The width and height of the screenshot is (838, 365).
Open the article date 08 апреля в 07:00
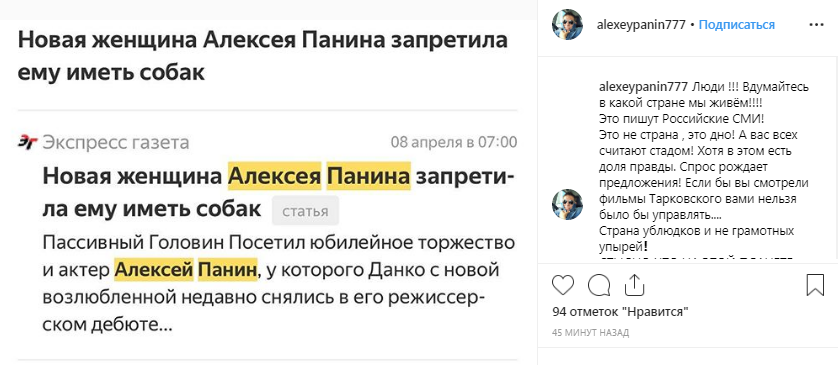454,142
